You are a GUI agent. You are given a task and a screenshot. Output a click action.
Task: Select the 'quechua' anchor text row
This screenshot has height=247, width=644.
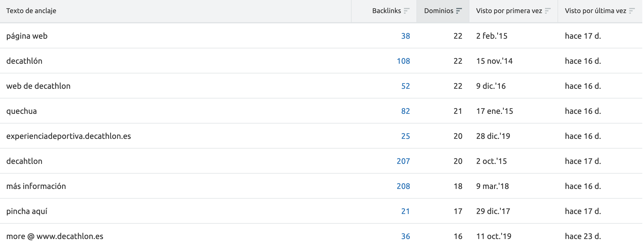pos(22,111)
